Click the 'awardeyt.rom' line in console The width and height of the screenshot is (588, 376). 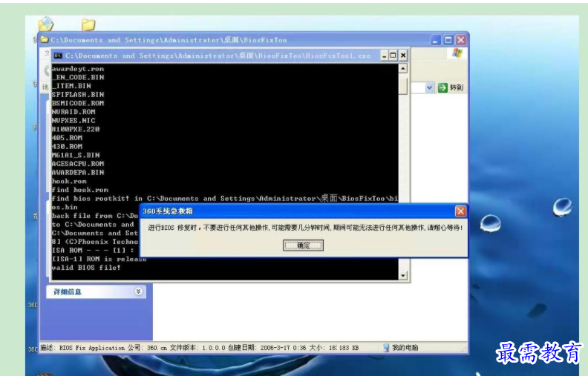tap(78, 68)
